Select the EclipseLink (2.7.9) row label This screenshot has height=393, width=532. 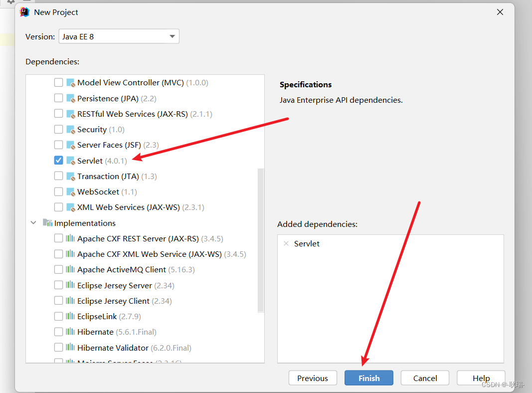(109, 317)
